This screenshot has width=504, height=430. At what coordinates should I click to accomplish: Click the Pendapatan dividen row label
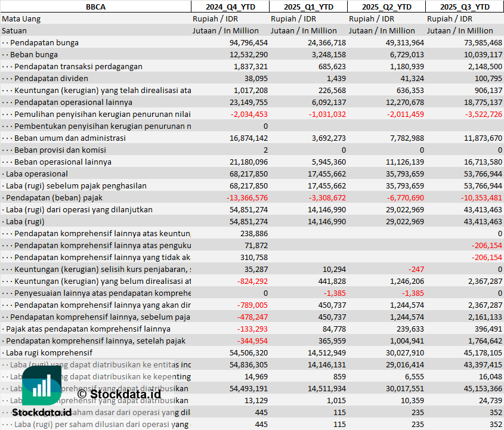51,78
